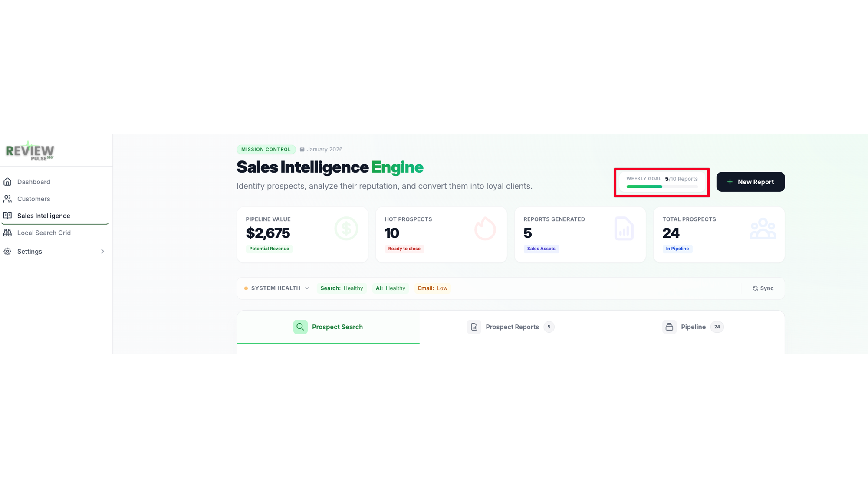This screenshot has width=868, height=488.
Task: Switch to the Prospect Reports tab
Action: [x=511, y=327]
